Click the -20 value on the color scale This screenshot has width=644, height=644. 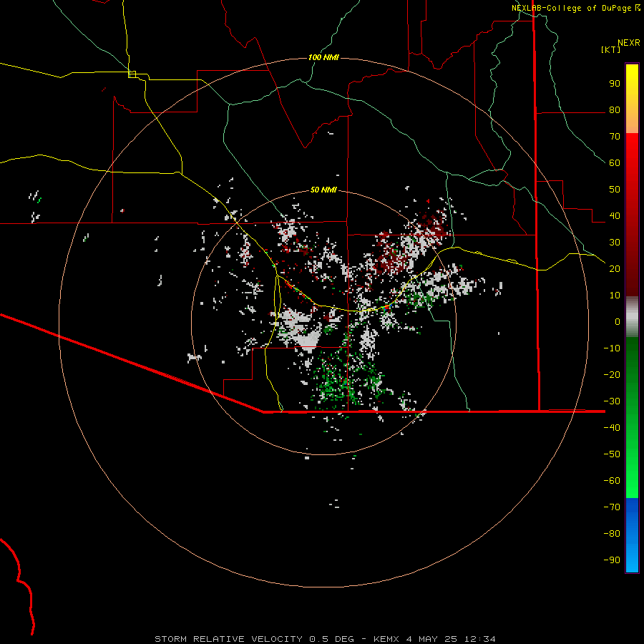[612, 375]
